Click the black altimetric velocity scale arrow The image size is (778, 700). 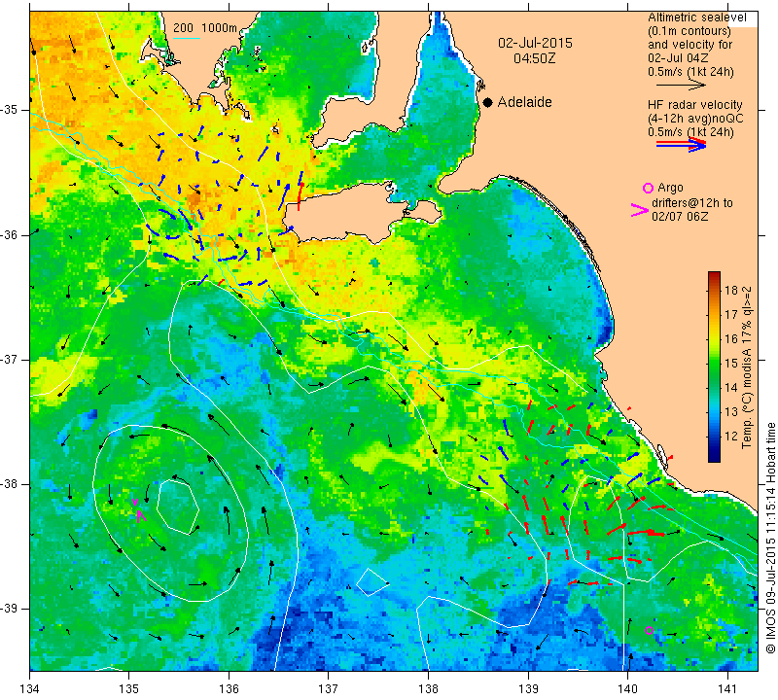tap(682, 86)
